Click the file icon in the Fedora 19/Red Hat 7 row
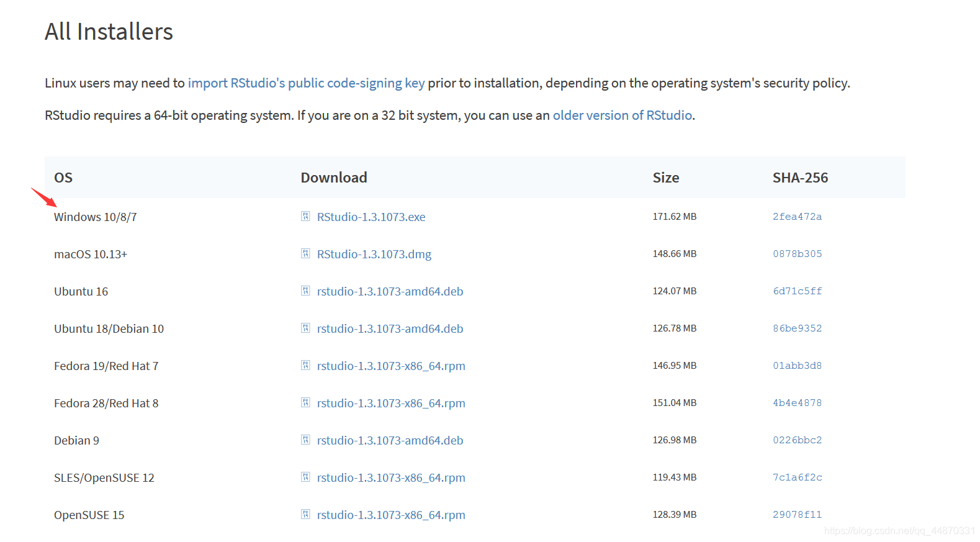Screen dimensions: 980x542 pos(305,365)
